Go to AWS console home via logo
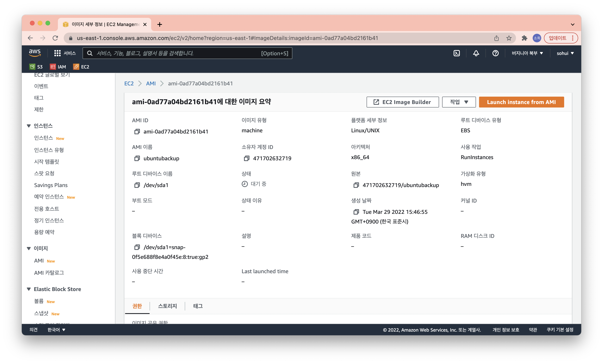The width and height of the screenshot is (603, 364). [35, 53]
